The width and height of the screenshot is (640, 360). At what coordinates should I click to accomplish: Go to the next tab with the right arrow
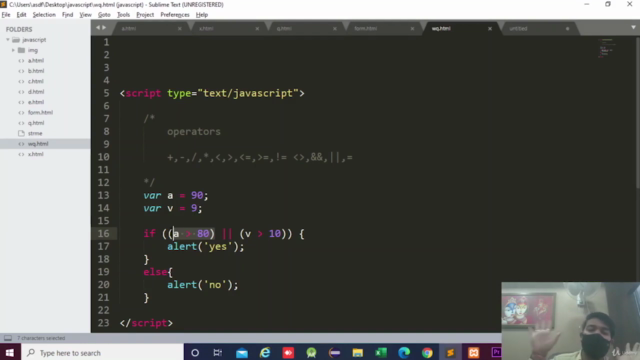[104, 28]
